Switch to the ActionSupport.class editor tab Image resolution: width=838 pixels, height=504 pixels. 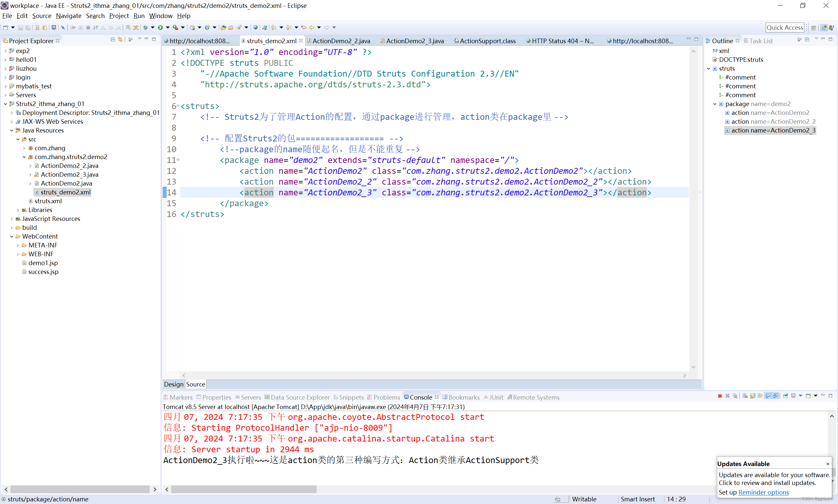pyautogui.click(x=485, y=41)
